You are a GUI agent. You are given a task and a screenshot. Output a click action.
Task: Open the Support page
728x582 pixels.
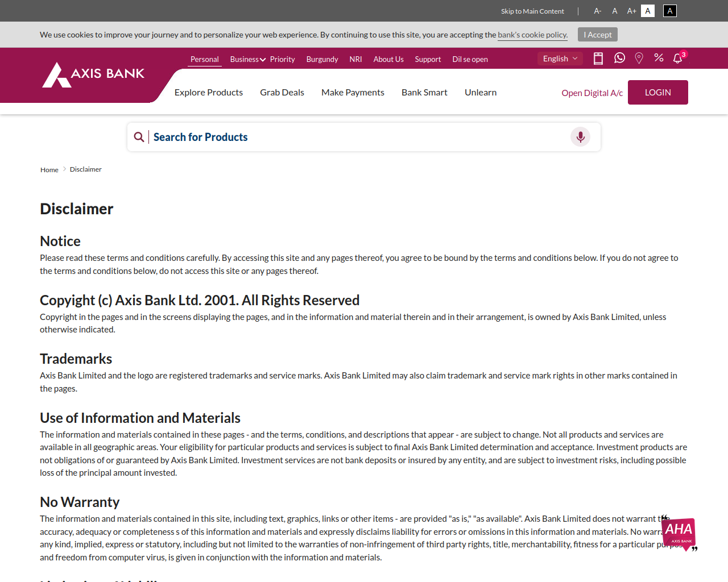[x=428, y=59]
